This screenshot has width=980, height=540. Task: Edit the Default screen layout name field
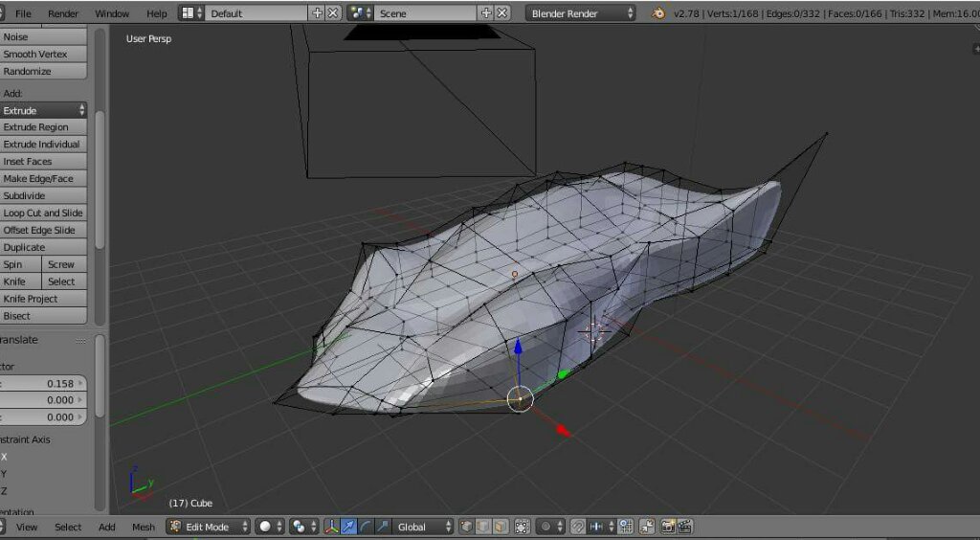[x=256, y=13]
